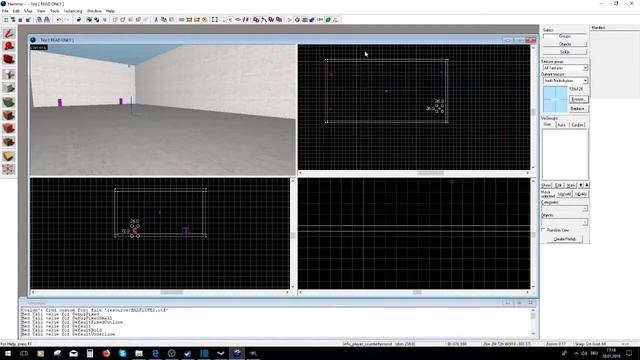Open the File menu
640x360 pixels.
point(5,11)
